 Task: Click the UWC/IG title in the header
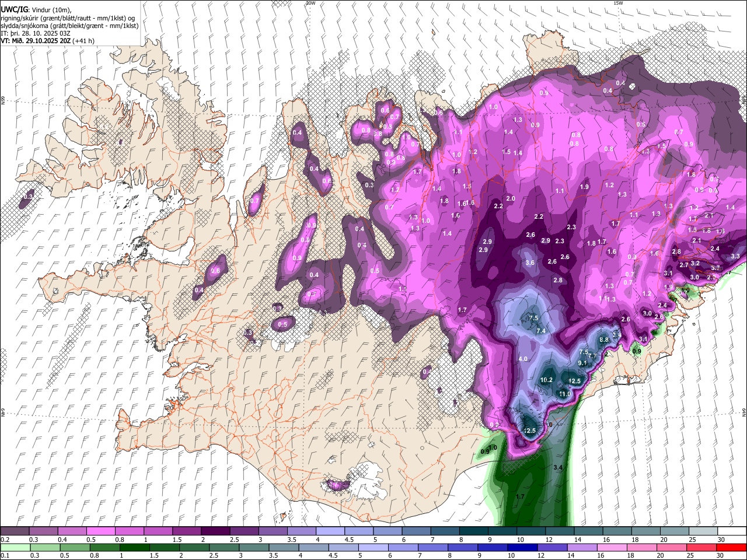click(x=14, y=9)
